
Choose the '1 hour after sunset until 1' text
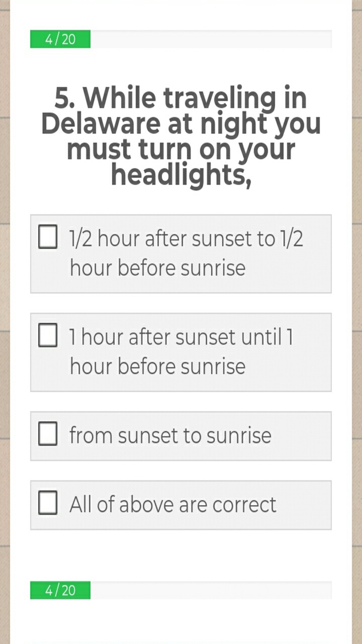[181, 337]
